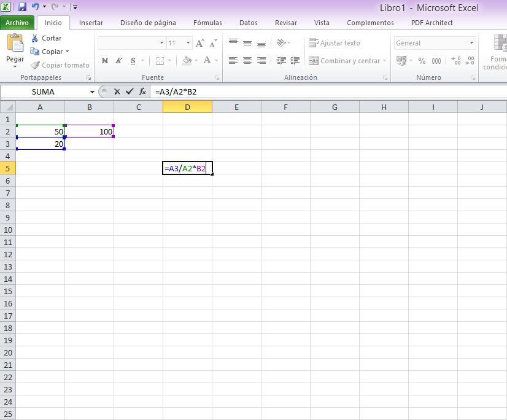
Task: Expand the font size dropdown
Action: pos(188,43)
